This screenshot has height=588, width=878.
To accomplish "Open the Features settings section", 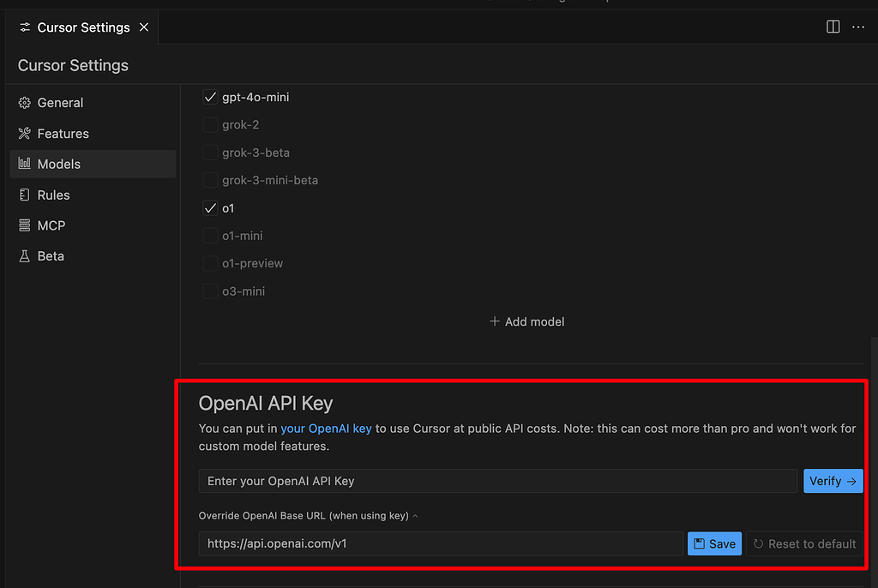I will [93, 133].
